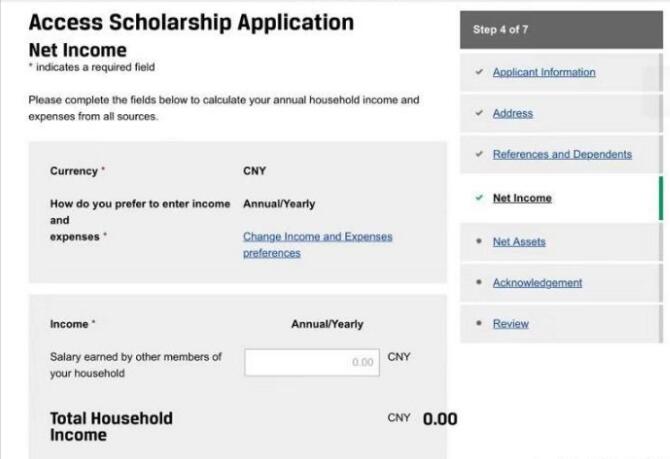The image size is (670, 459).
Task: Click the checkmark beside Applicant Information
Action: coord(480,72)
